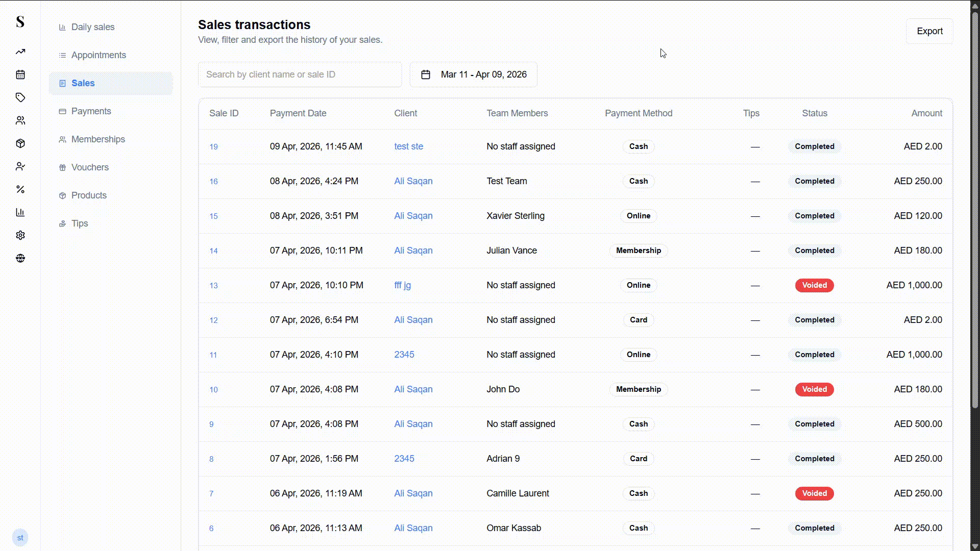980x551 pixels.
Task: Click the vertical scrollbar down arrow
Action: [975, 546]
